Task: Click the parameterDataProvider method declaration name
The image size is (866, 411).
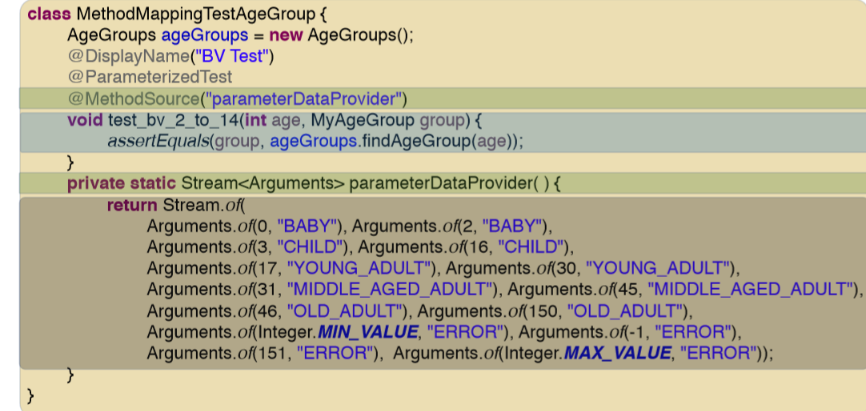Action: (x=434, y=184)
